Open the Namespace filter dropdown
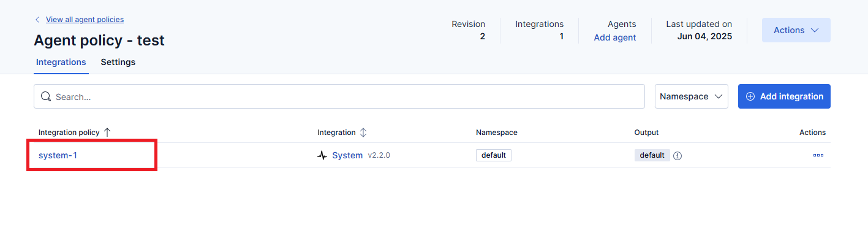Screen dimensions: 868x243 click(692, 96)
